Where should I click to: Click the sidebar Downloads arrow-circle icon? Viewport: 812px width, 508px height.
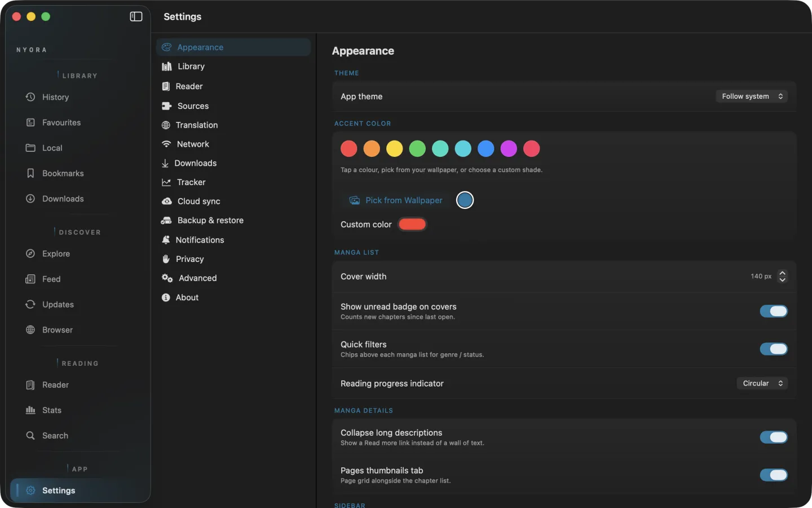30,199
